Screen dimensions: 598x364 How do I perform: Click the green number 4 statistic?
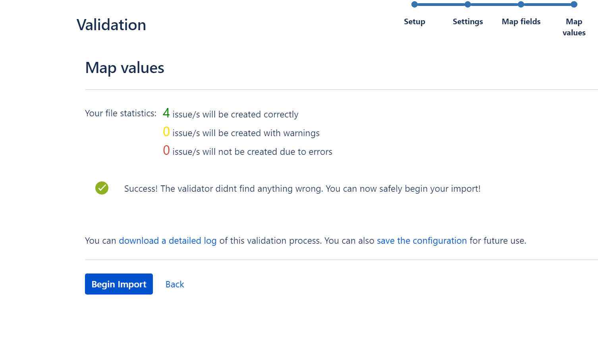pos(166,113)
